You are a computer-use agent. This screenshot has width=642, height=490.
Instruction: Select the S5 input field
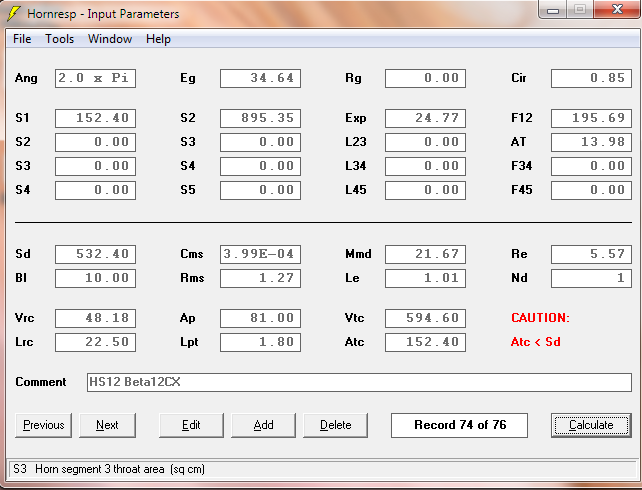pos(260,190)
